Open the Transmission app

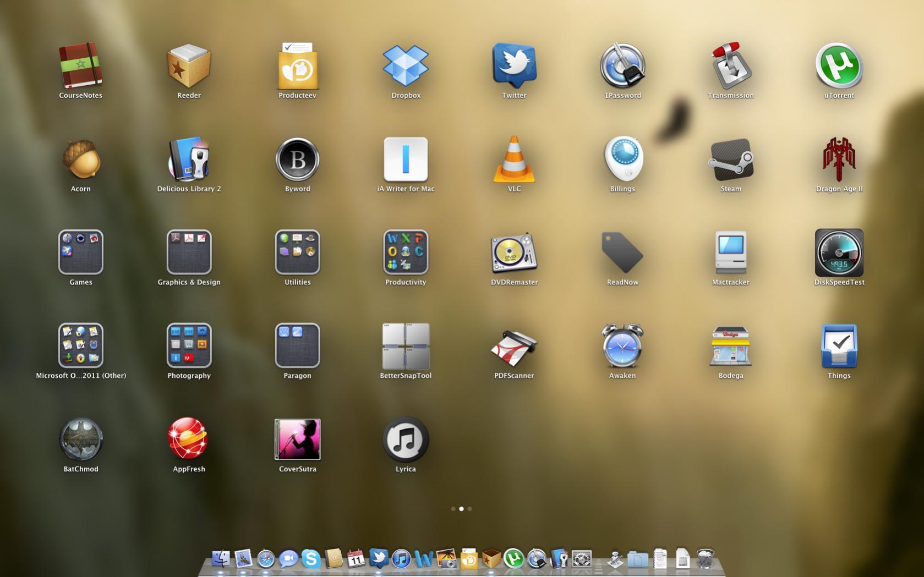(731, 65)
